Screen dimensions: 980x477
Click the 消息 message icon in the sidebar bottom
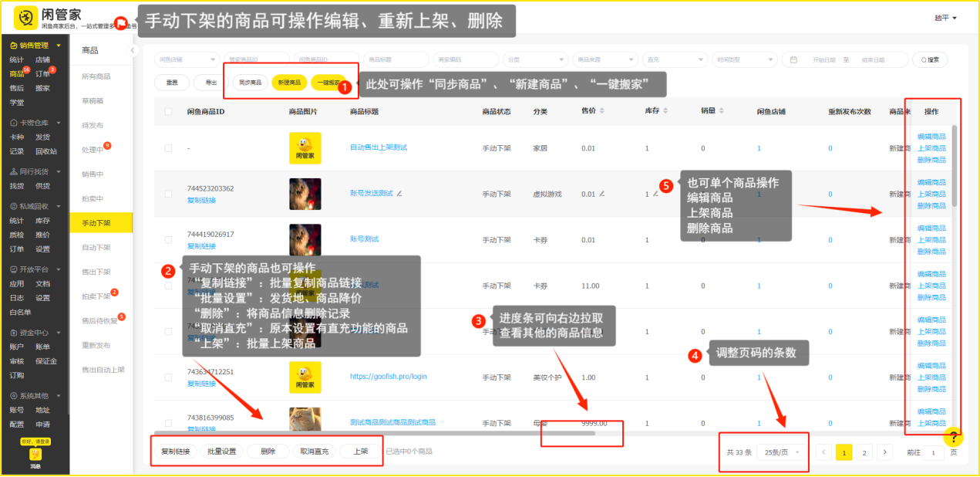click(35, 455)
